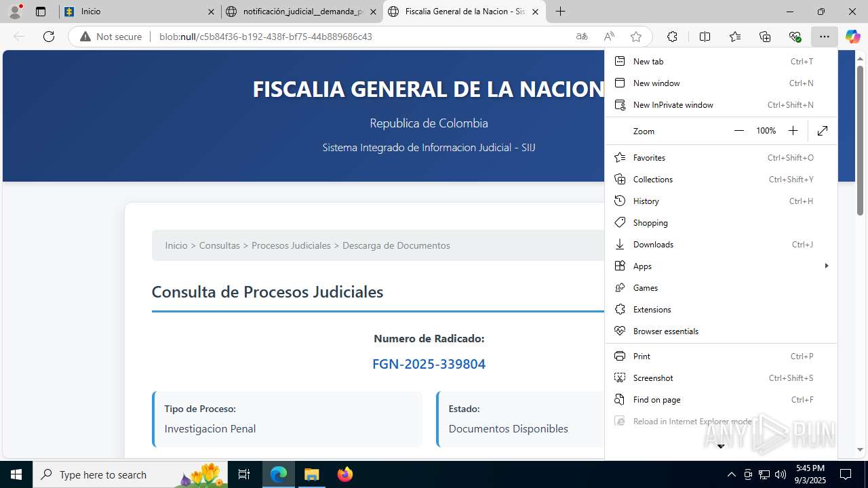Open the Extensions puzzle icon in toolbar
The width and height of the screenshot is (868, 488).
(672, 37)
